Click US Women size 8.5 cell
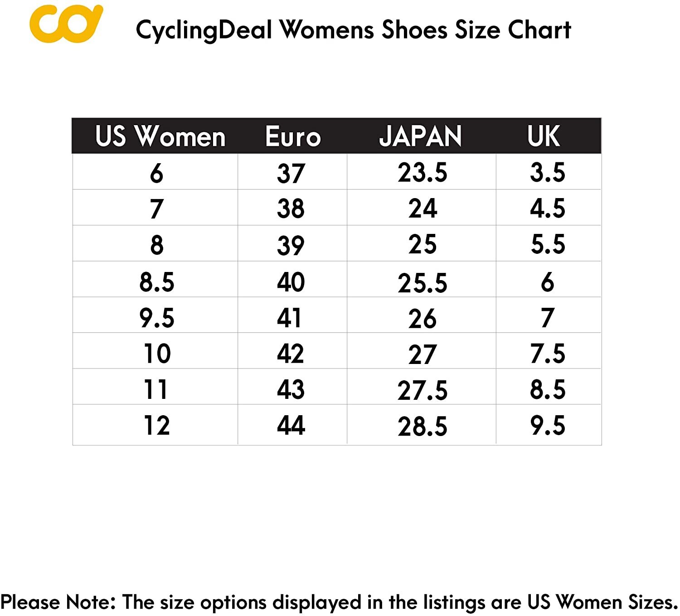Viewport: 680px width, 616px height. tap(156, 281)
